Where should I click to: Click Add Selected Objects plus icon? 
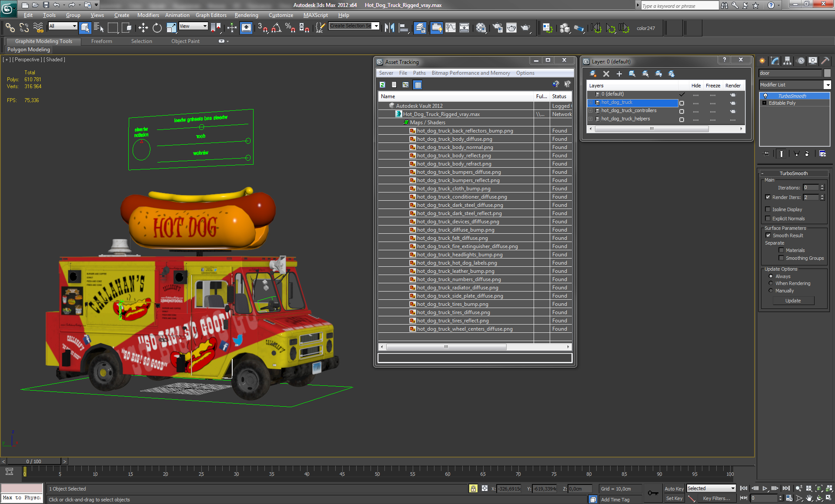pos(619,74)
